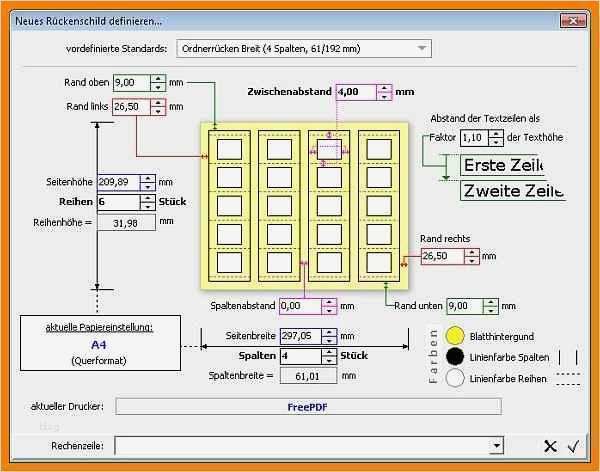The width and height of the screenshot is (600, 472).
Task: Decrease Zwischenabstand with down arrow
Action: [384, 96]
